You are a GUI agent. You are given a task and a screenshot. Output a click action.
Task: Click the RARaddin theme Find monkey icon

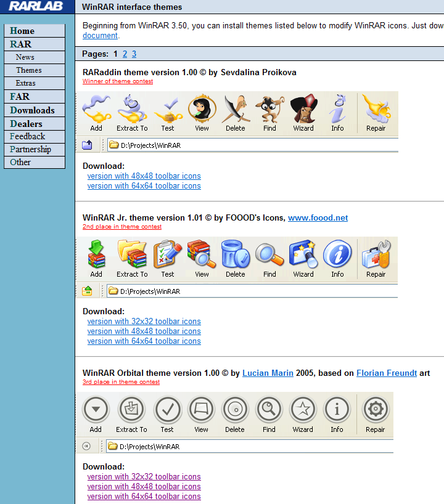point(269,109)
